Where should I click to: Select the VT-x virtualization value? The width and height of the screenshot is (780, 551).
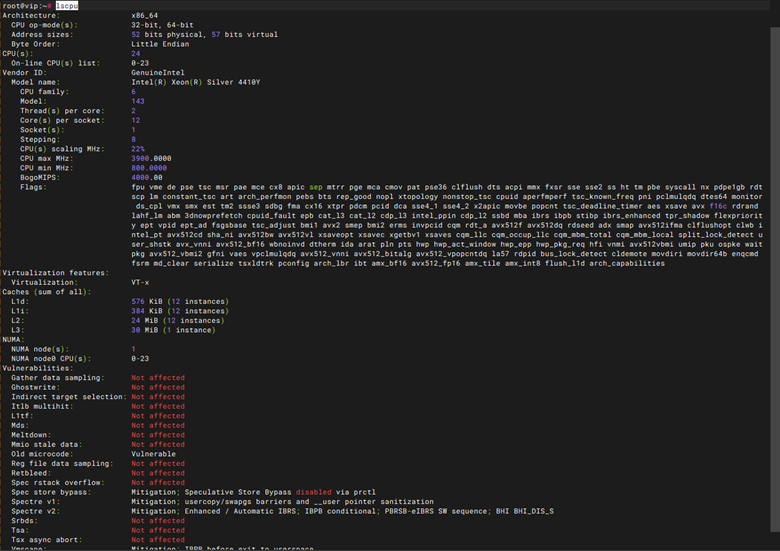140,282
